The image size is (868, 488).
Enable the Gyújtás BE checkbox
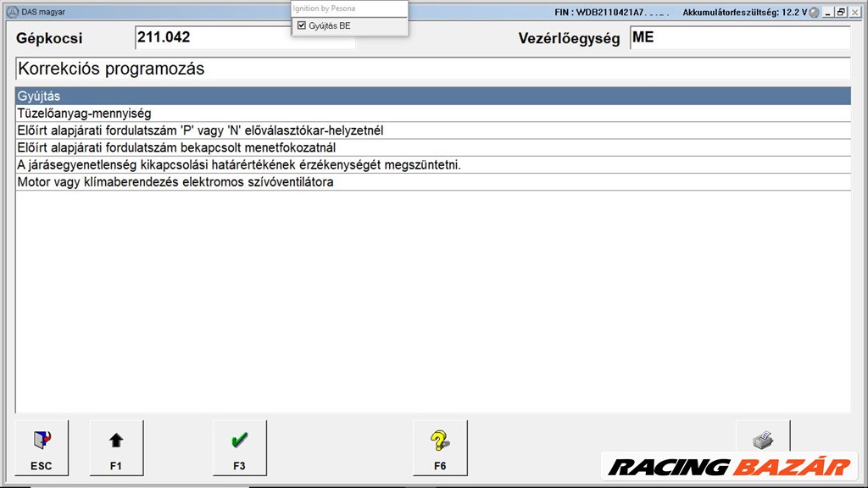point(302,25)
